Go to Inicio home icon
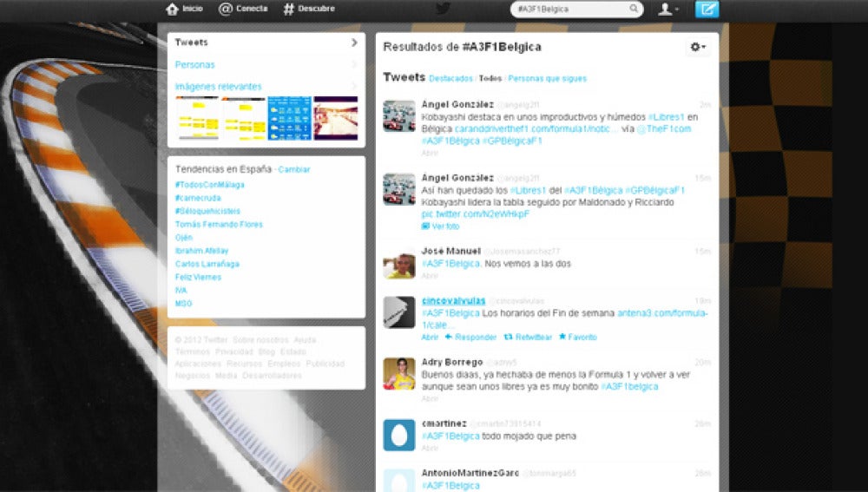The image size is (868, 492). [172, 9]
